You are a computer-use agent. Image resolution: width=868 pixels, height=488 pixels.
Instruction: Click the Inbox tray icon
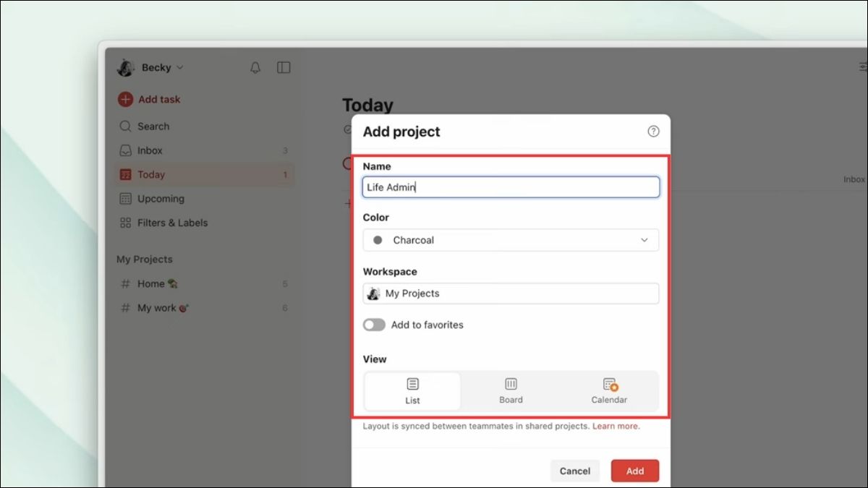click(x=126, y=150)
